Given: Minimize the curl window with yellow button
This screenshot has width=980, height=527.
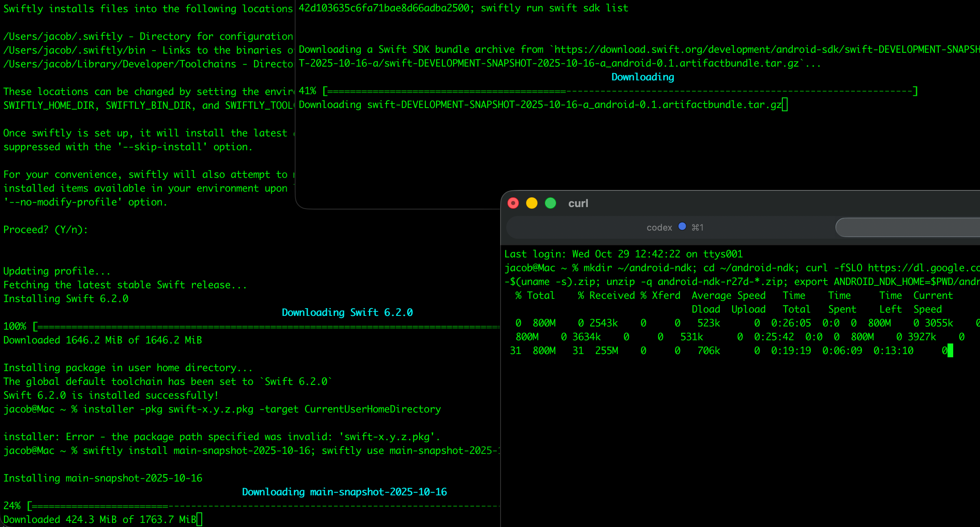Looking at the screenshot, I should (532, 203).
